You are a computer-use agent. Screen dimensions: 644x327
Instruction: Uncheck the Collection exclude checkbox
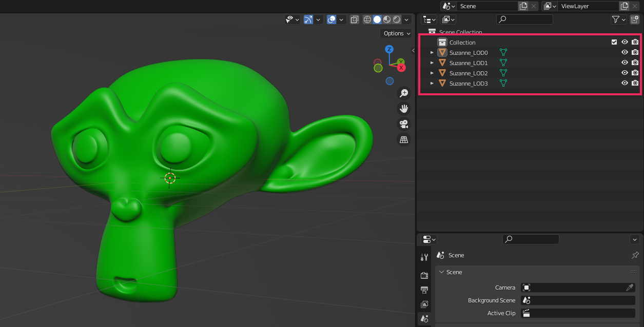click(614, 42)
